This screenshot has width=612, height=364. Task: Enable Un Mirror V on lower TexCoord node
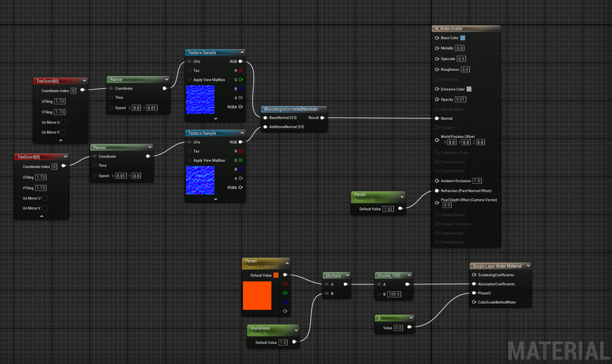(x=45, y=208)
